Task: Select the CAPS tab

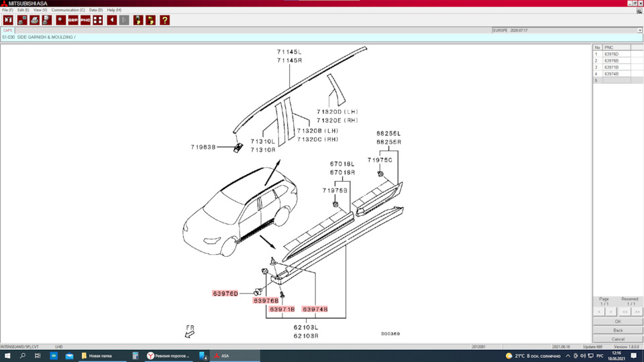Action: (8, 30)
